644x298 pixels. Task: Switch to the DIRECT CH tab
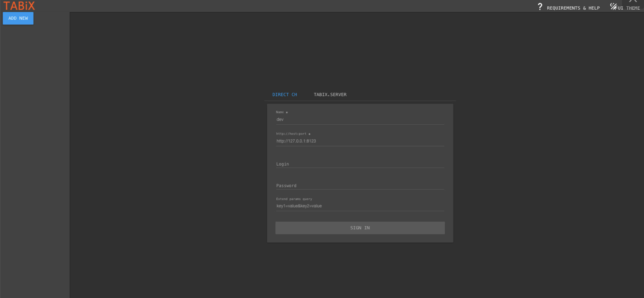click(x=285, y=94)
